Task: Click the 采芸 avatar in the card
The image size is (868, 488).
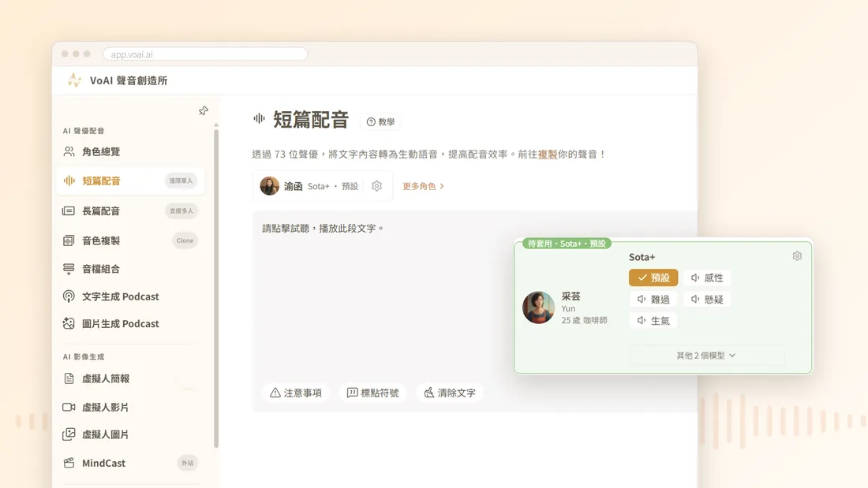Action: [x=538, y=307]
